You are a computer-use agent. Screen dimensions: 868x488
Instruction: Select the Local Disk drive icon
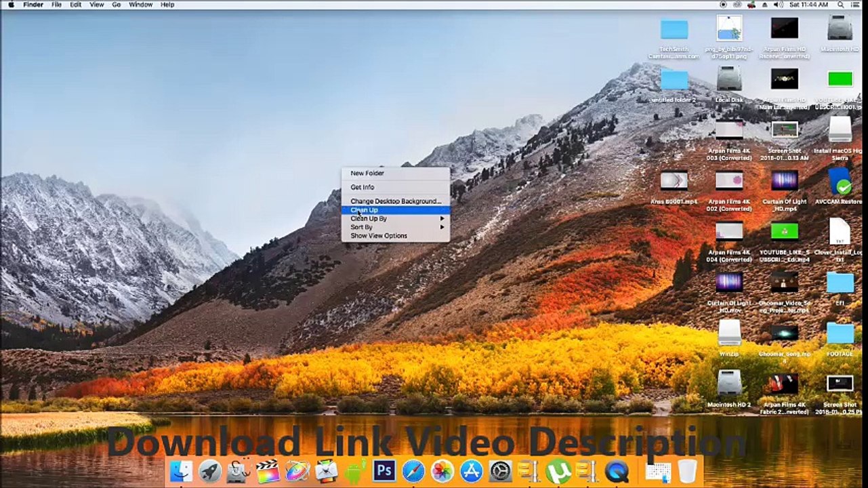(x=729, y=79)
